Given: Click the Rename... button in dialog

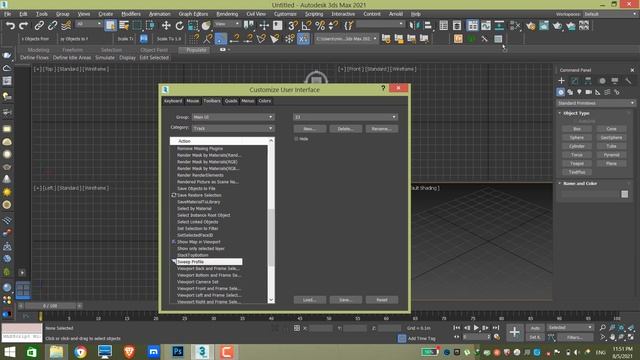Looking at the screenshot, I should 382,129.
